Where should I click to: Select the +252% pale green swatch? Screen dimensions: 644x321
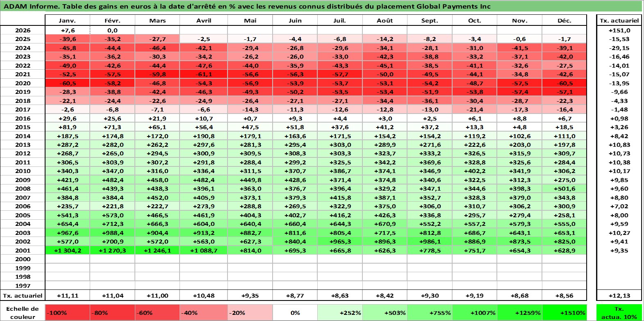tap(340, 312)
